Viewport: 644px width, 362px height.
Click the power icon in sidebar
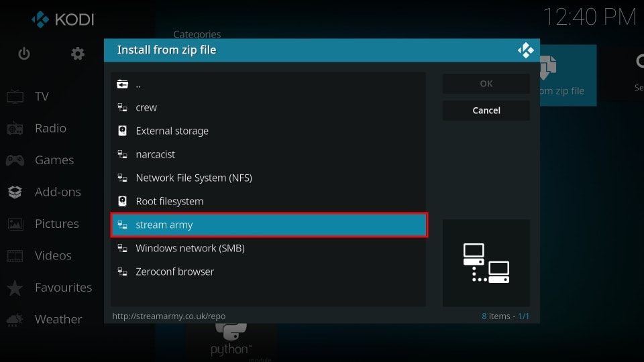click(24, 54)
